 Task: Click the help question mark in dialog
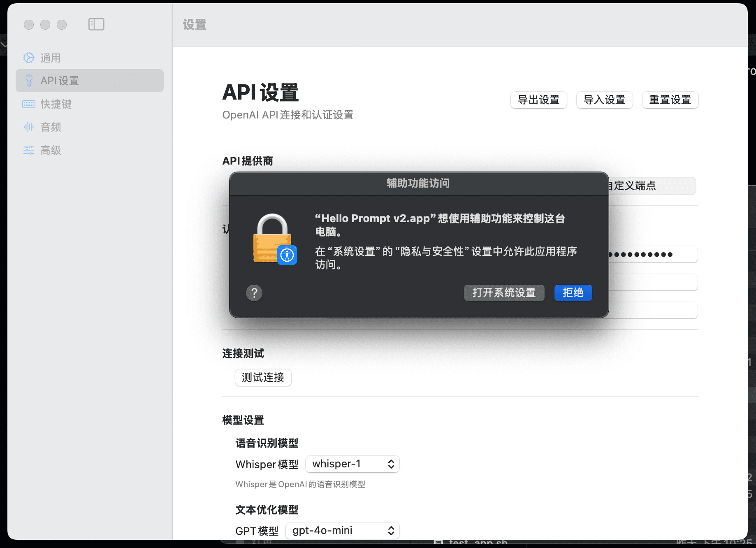254,293
